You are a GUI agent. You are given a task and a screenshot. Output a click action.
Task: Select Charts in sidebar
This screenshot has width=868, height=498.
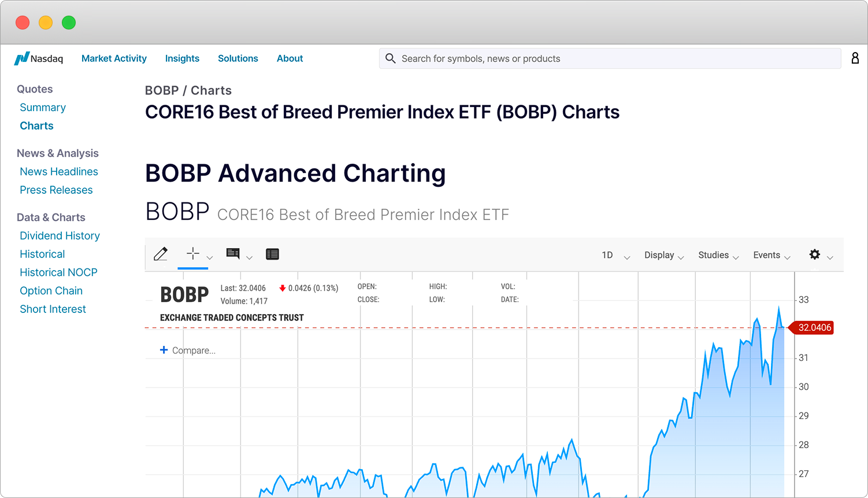click(36, 126)
